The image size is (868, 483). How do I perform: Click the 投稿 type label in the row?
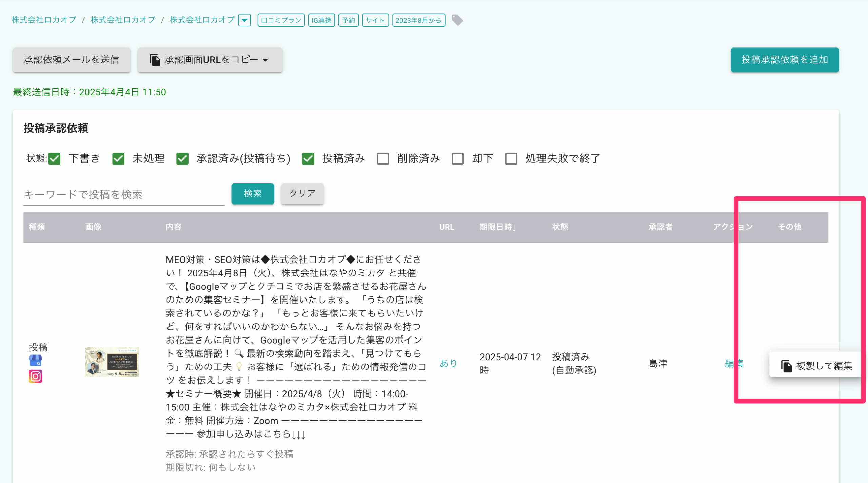point(38,347)
